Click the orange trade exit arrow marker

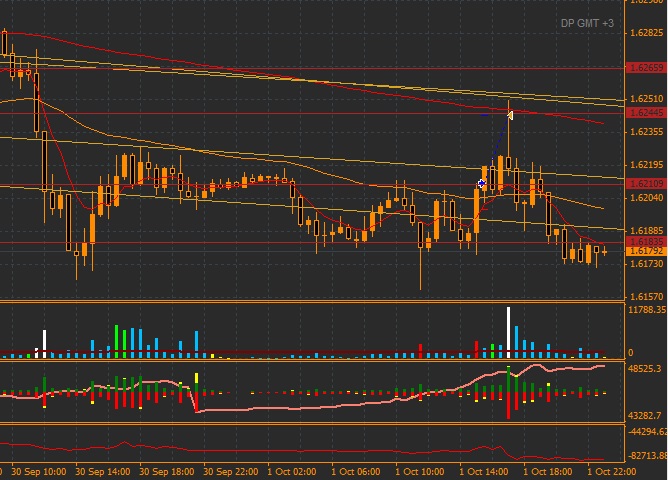[510, 115]
